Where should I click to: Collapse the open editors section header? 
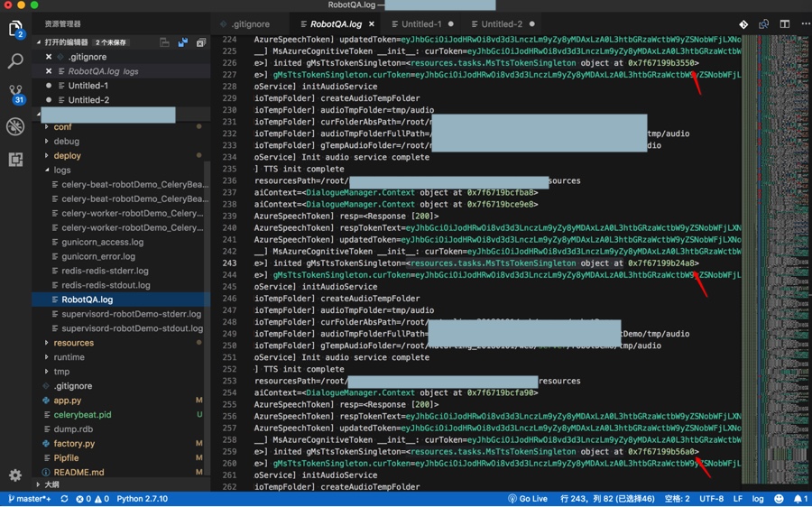[x=121, y=42]
